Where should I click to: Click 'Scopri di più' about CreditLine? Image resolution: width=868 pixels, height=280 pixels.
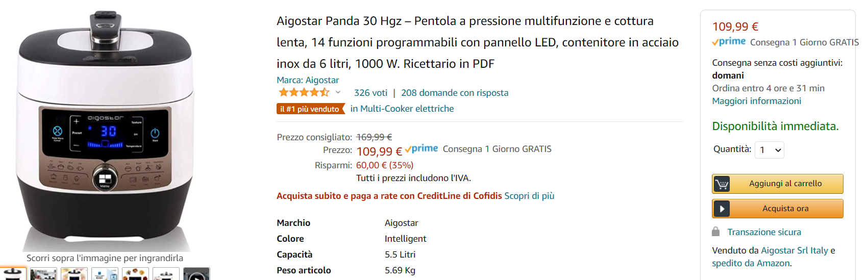click(529, 196)
